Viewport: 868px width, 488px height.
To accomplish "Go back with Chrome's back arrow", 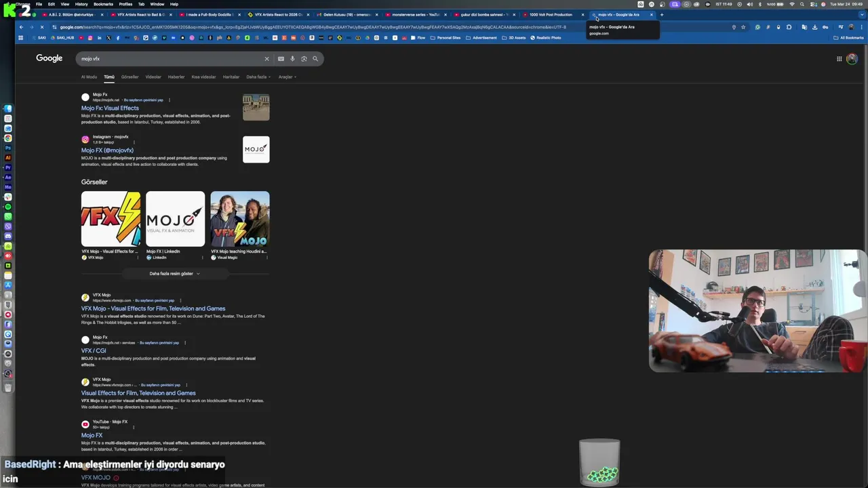I will point(21,27).
